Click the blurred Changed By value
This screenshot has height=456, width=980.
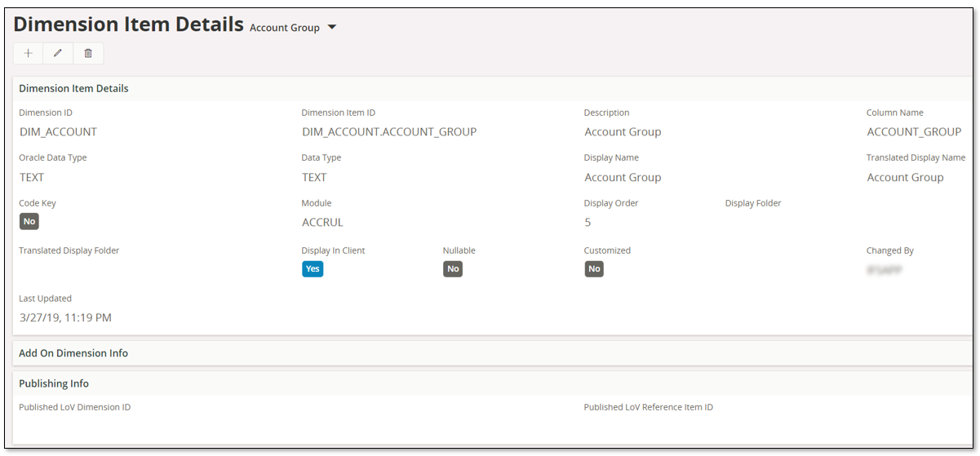click(885, 269)
